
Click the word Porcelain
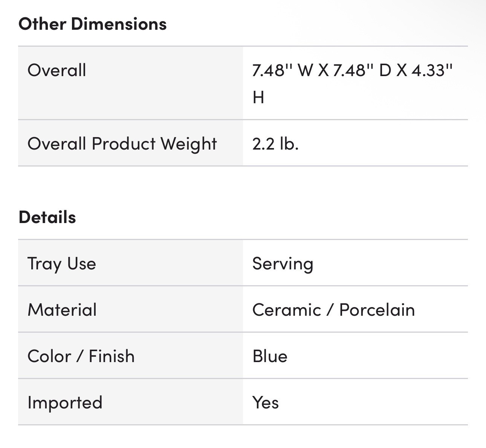tap(377, 310)
